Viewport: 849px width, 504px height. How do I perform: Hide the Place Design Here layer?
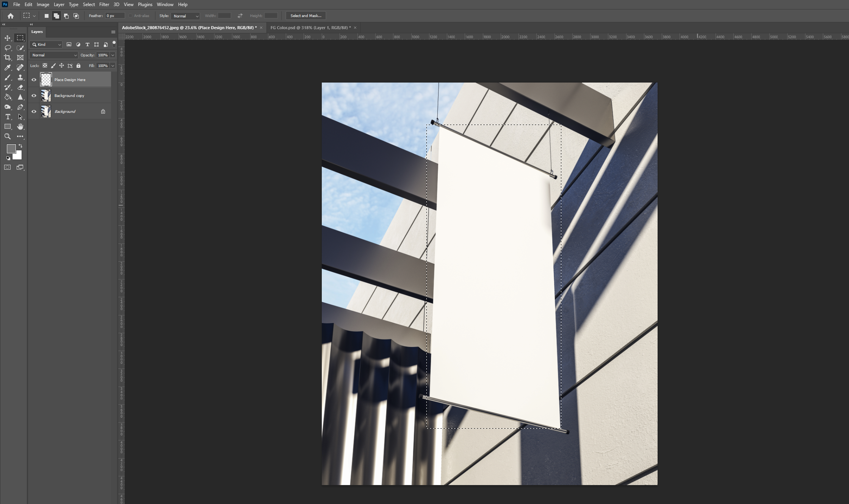point(34,80)
